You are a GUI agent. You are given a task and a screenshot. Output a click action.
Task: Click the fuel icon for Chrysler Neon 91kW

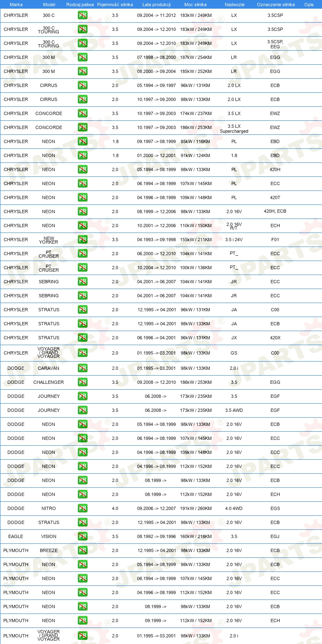[82, 155]
